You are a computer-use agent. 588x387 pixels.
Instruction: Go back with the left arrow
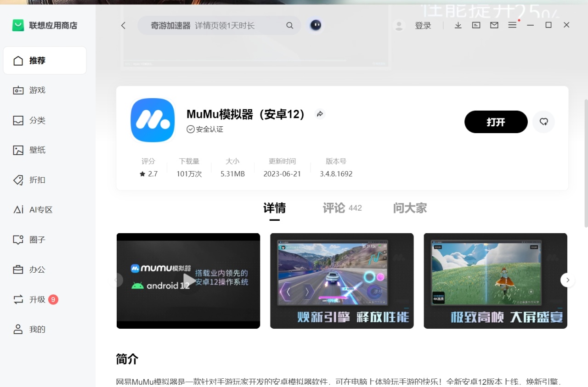123,26
